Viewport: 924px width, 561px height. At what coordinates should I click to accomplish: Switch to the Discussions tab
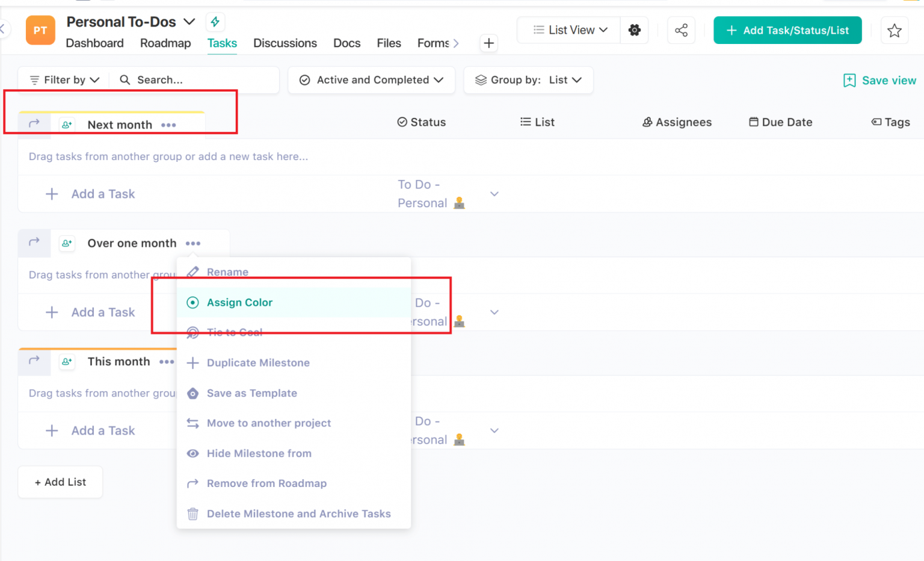[285, 43]
